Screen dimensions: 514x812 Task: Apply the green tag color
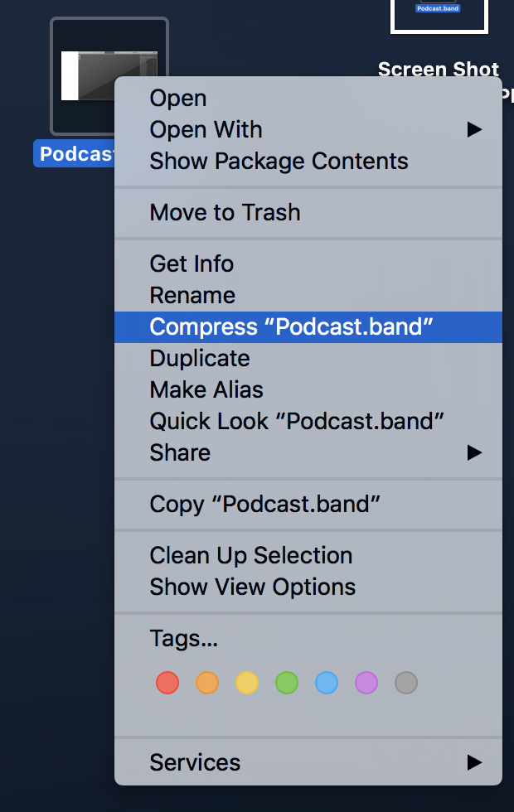coord(287,683)
